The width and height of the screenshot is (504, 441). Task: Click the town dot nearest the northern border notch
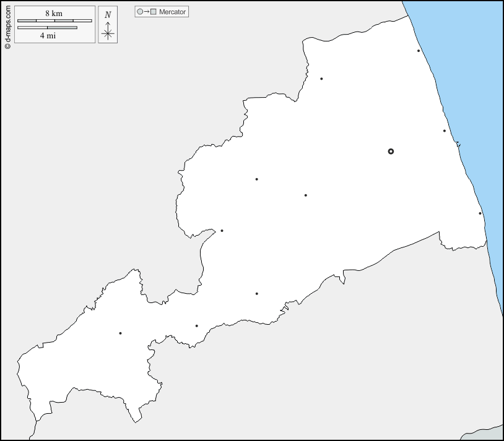tap(321, 79)
